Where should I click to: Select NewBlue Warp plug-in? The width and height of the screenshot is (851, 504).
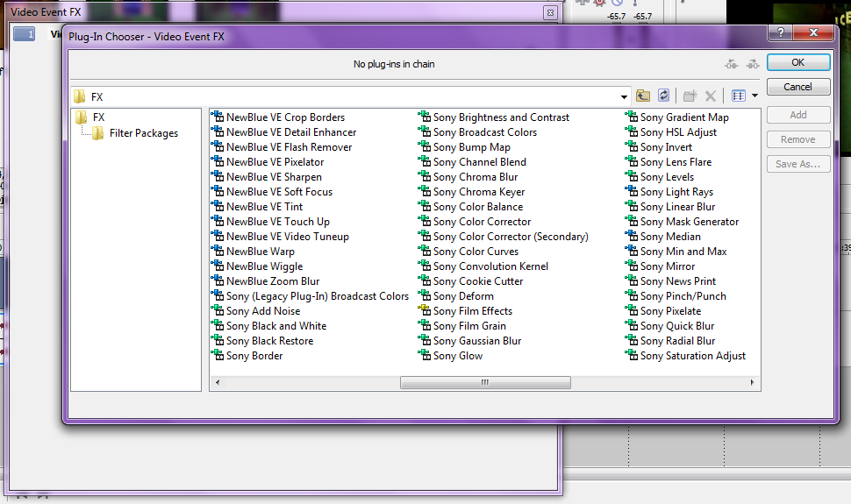pyautogui.click(x=254, y=252)
